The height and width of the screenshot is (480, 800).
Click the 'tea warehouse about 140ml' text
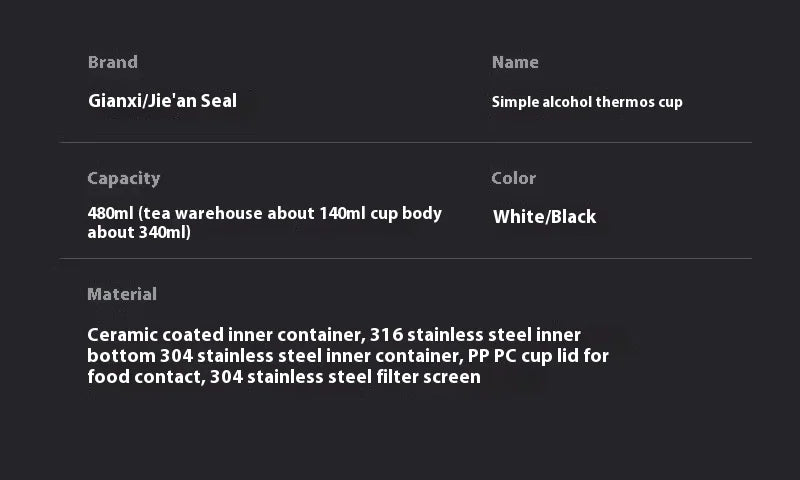point(247,214)
